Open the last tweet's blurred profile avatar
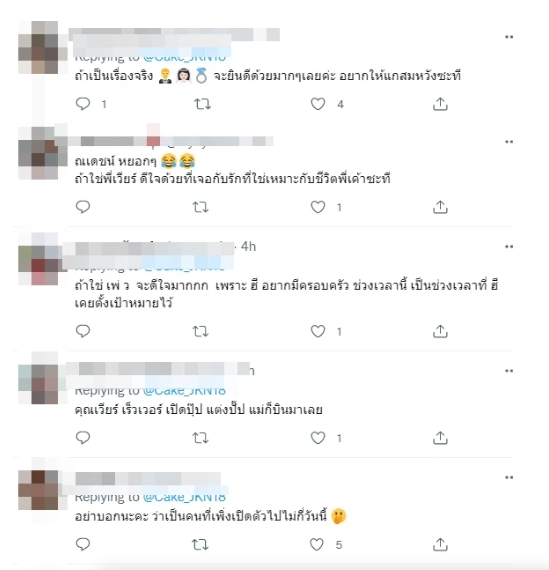The width and height of the screenshot is (549, 570). tap(38, 490)
